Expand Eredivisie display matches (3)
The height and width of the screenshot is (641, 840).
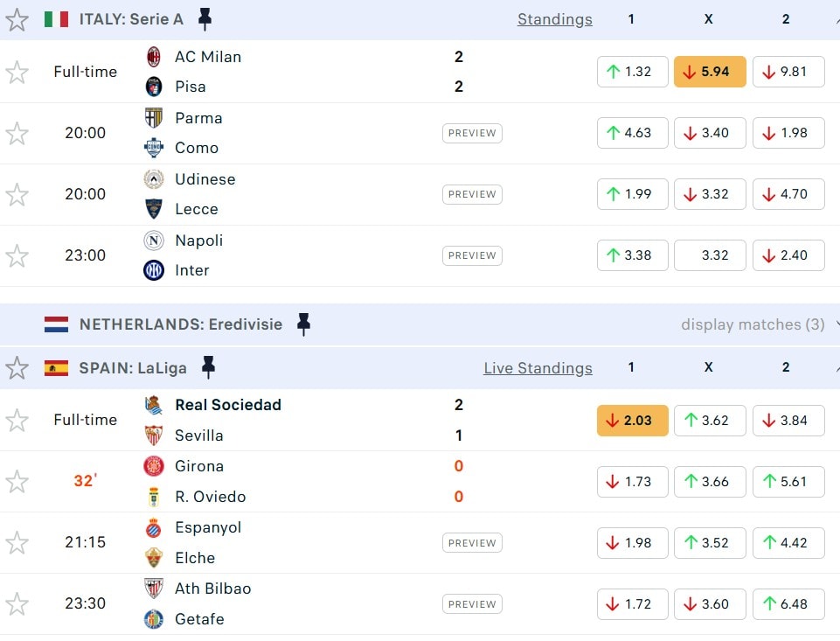click(753, 324)
